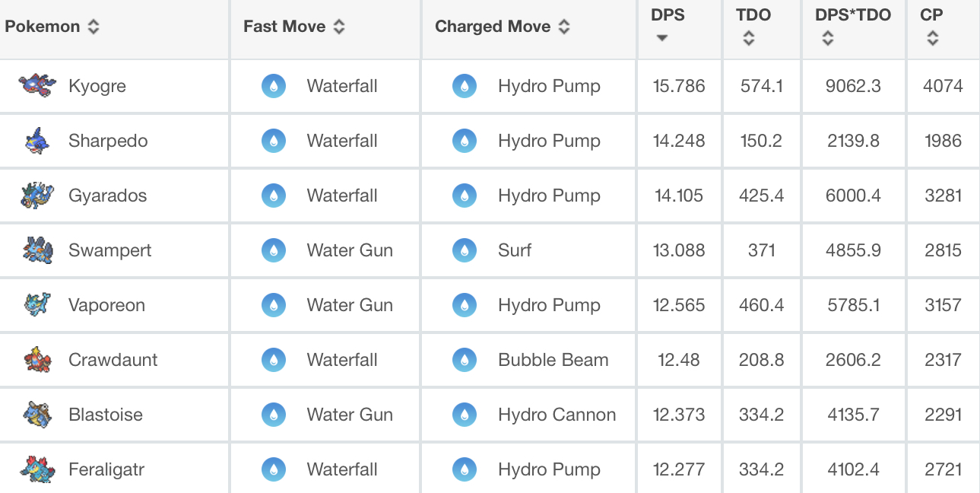
Task: Click Crawdaunt's sprite icon
Action: tap(37, 360)
